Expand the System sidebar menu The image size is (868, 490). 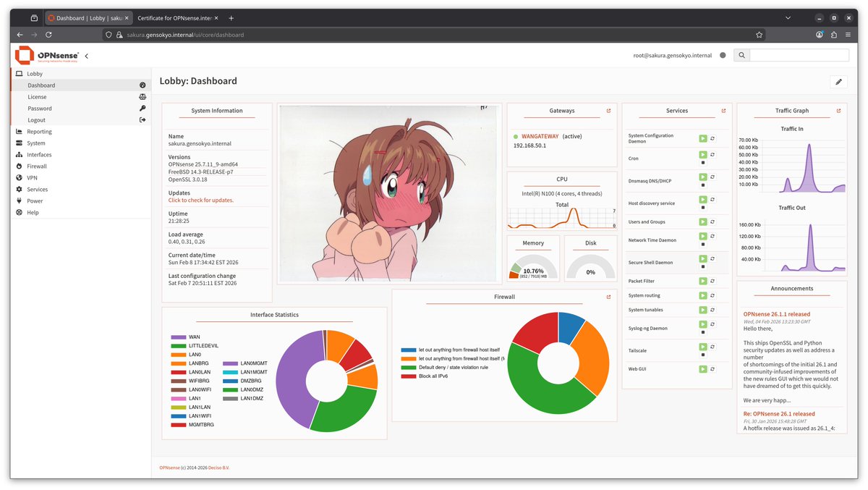tap(80, 143)
